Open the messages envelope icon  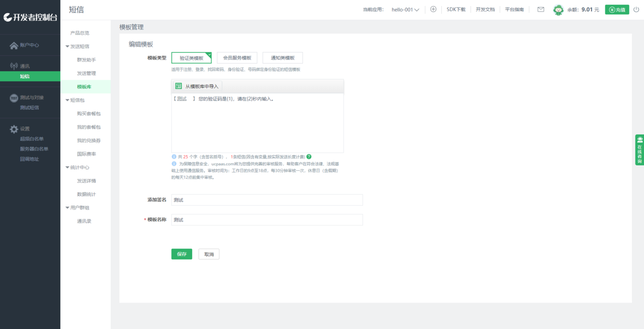(541, 9)
